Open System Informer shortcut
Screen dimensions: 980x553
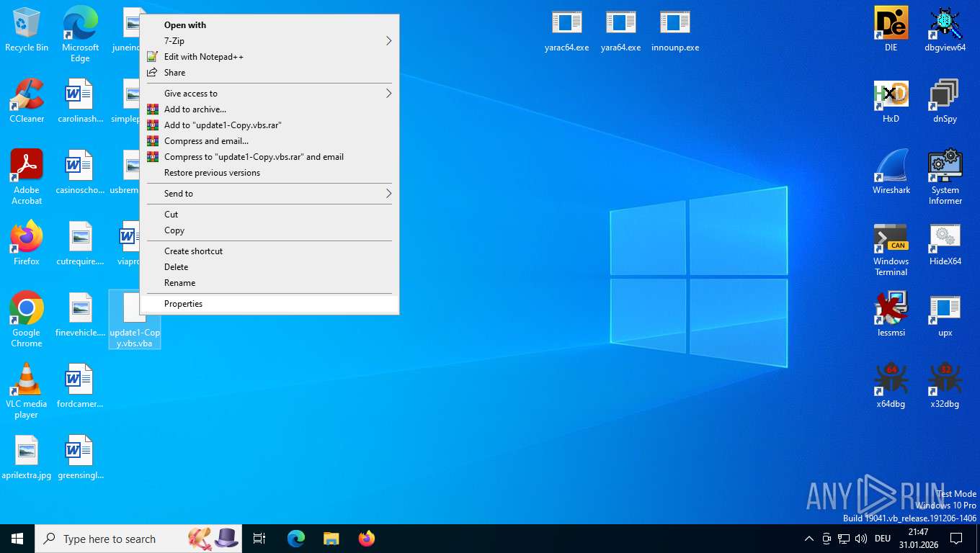(x=945, y=177)
